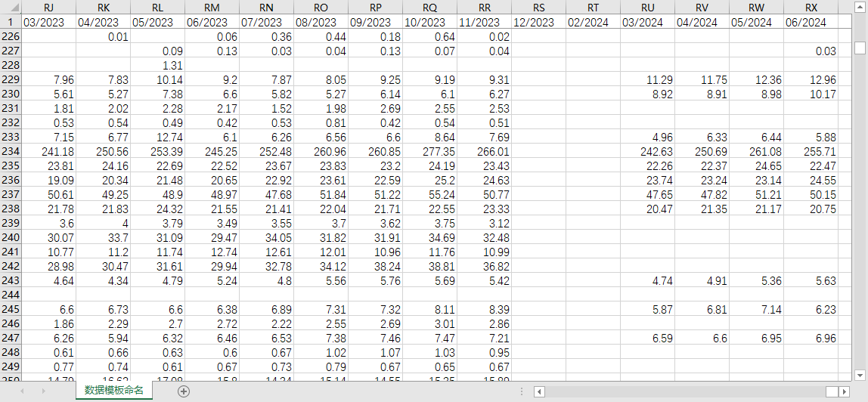This screenshot has height=402, width=868.
Task: Select the cell containing 6.59
Action: 647,339
